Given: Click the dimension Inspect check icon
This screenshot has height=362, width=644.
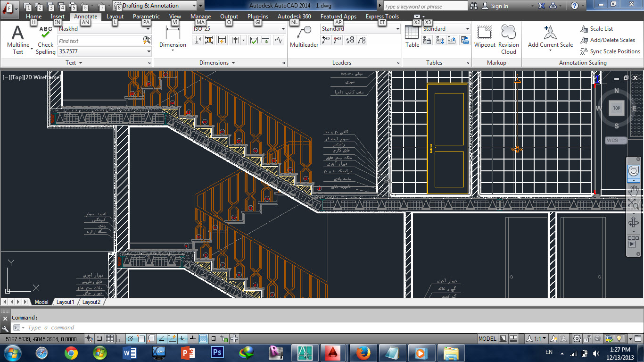Looking at the screenshot, I should 254,41.
